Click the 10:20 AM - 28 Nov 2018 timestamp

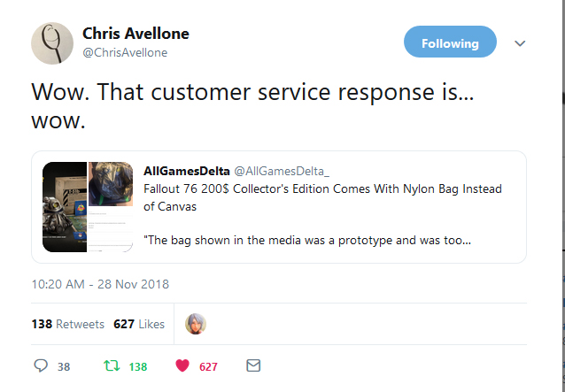[x=100, y=284]
